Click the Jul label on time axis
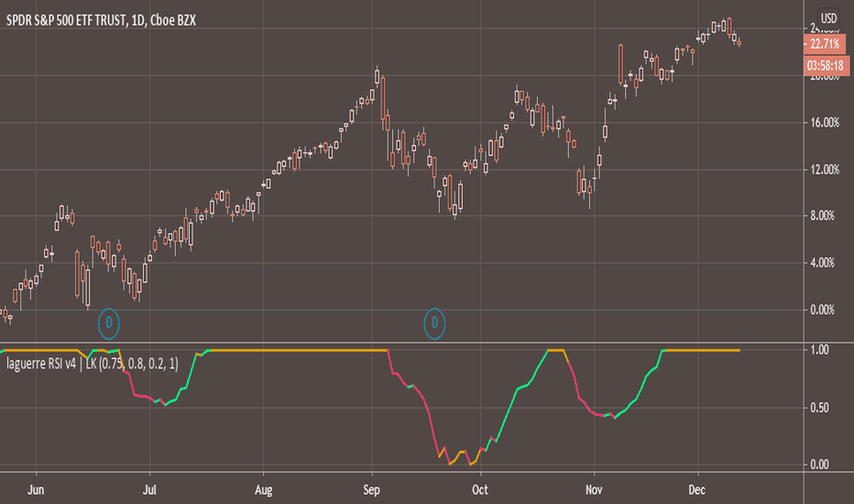 click(149, 490)
